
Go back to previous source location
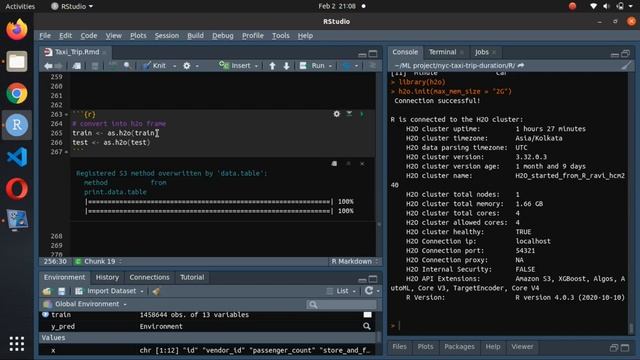click(x=48, y=66)
